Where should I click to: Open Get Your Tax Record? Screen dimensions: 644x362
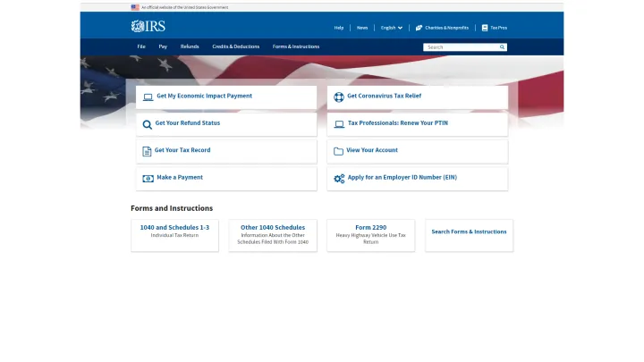coord(226,151)
